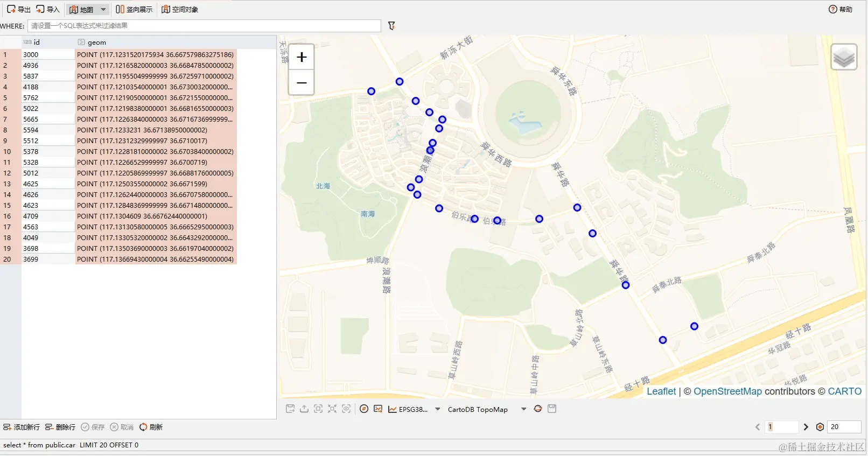Click the export image icon in map toolbar
Image resolution: width=868 pixels, height=456 pixels.
click(x=378, y=409)
